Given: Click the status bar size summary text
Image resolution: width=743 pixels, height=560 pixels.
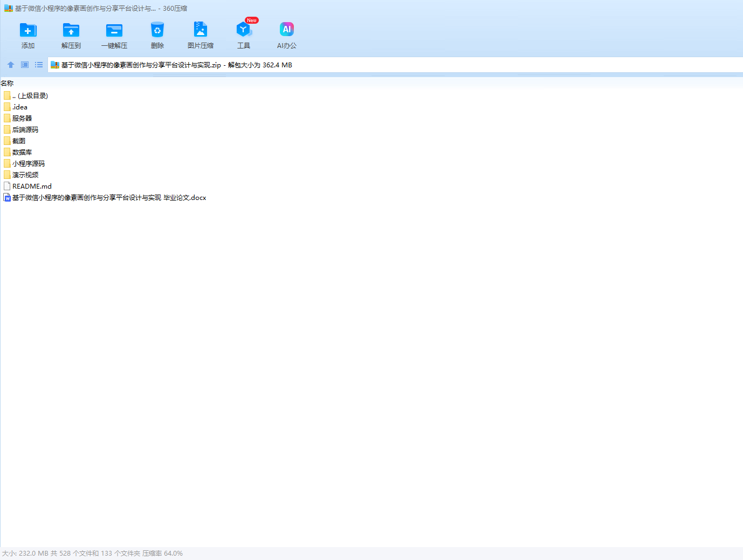Looking at the screenshot, I should [x=92, y=554].
